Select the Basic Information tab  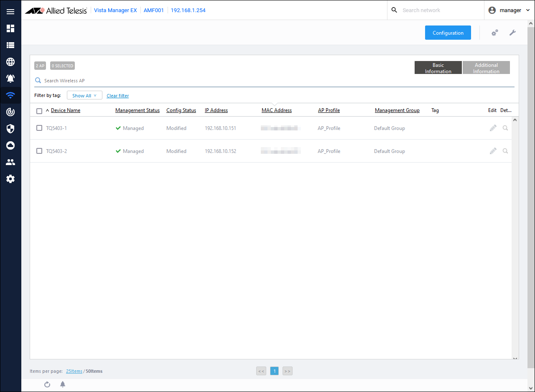(438, 68)
